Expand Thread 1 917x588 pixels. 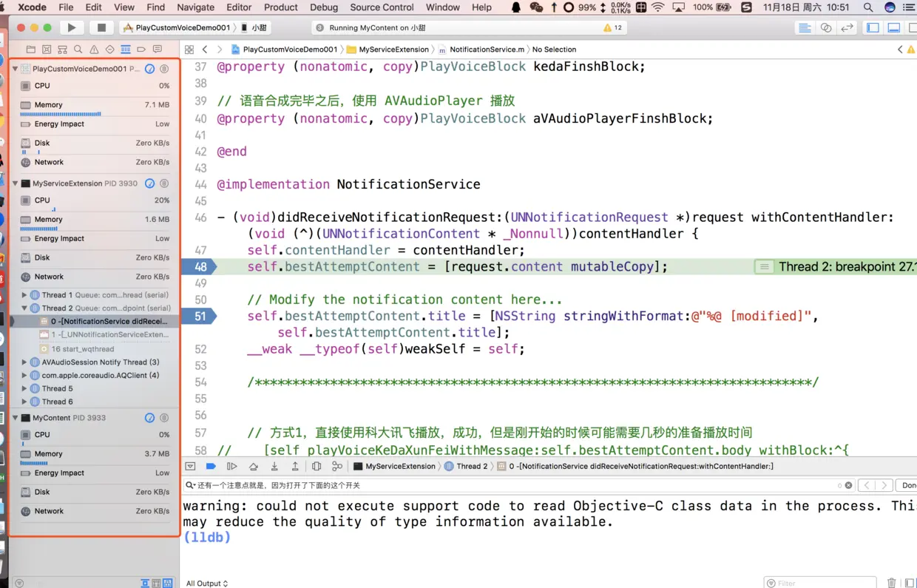coord(24,294)
